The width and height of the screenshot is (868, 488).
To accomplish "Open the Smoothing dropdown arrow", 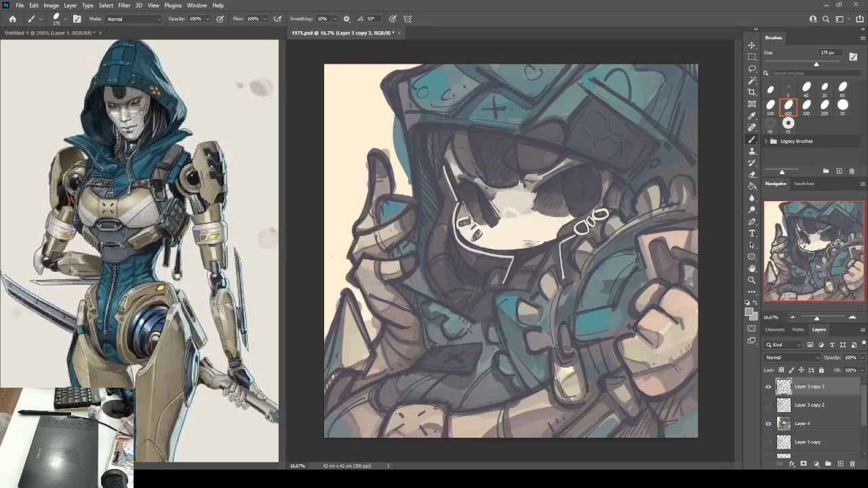I will click(334, 19).
